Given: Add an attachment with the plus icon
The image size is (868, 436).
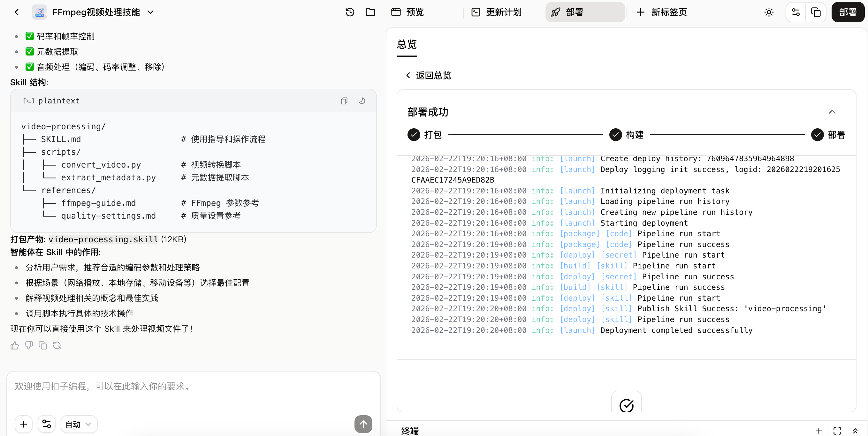Looking at the screenshot, I should [23, 424].
